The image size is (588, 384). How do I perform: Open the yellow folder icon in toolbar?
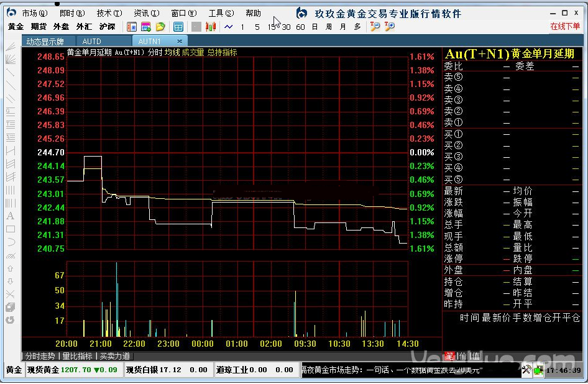tap(160, 27)
